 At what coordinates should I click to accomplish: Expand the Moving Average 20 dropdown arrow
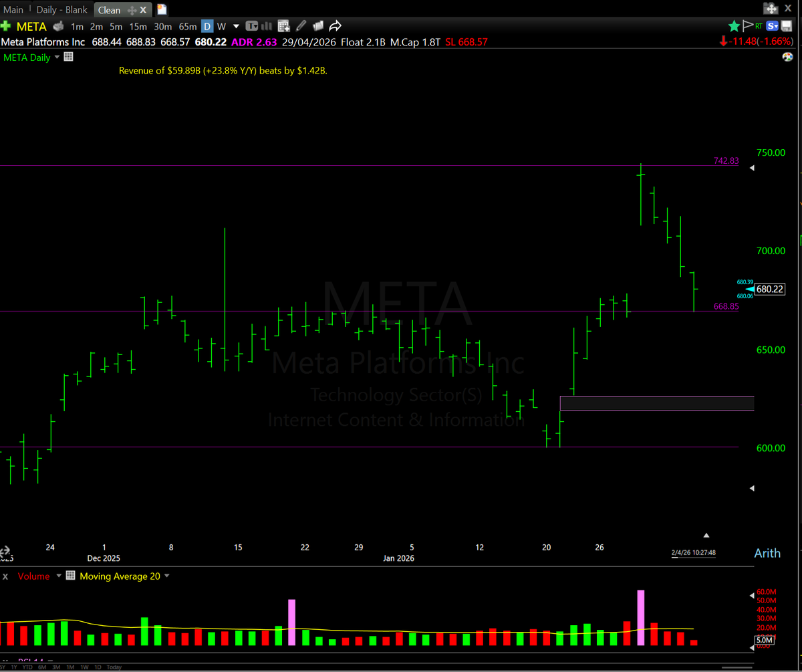click(x=166, y=576)
